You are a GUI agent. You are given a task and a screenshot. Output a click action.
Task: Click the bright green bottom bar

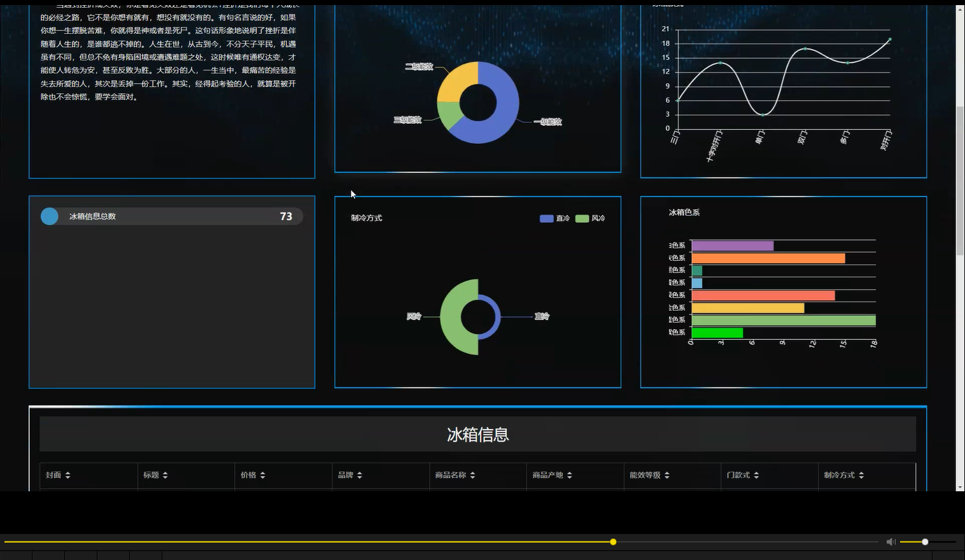[717, 333]
